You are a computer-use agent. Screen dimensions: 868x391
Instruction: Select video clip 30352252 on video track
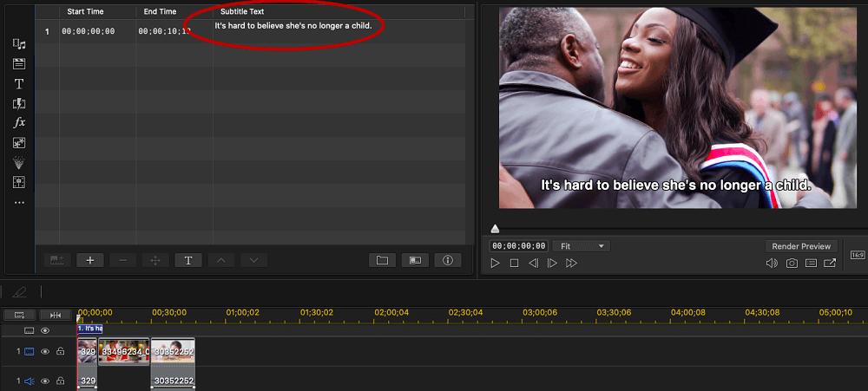point(174,352)
